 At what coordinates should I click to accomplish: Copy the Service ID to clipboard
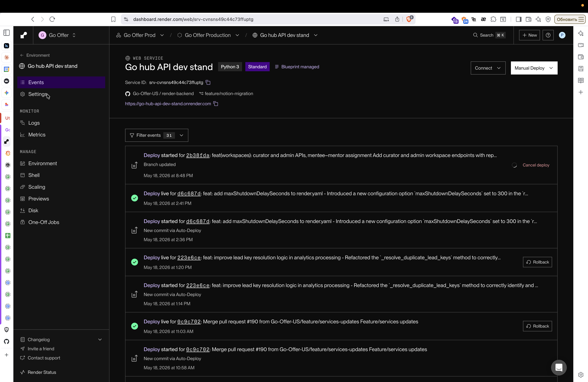208,83
